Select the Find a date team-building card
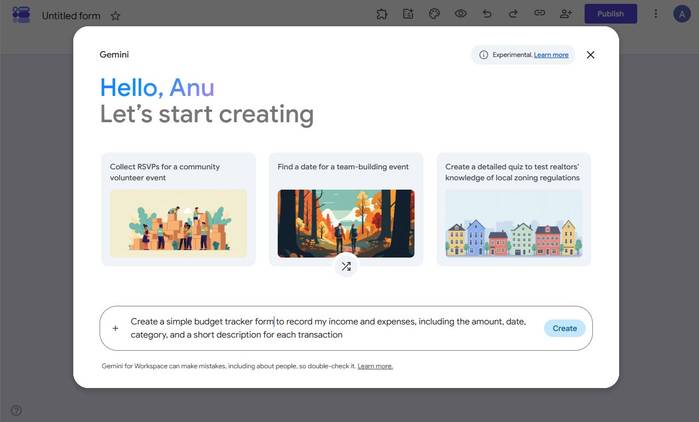The height and width of the screenshot is (422, 699). point(345,209)
